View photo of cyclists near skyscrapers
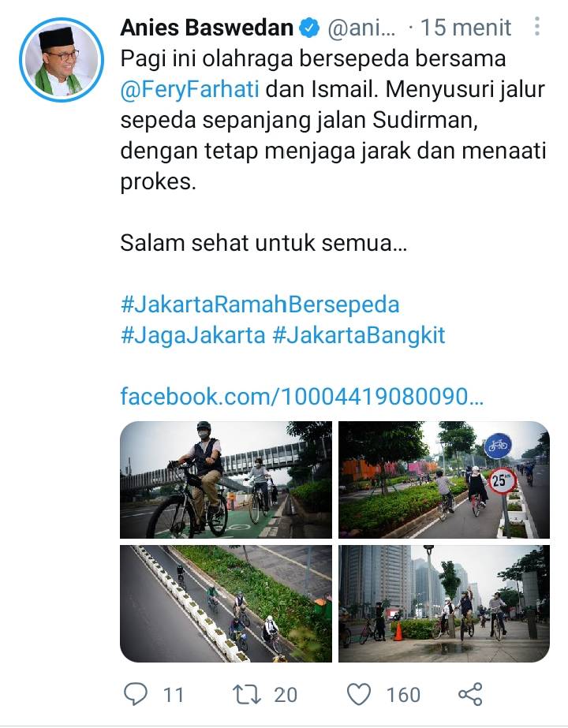Screen dimensions: 568x728 click(444, 603)
